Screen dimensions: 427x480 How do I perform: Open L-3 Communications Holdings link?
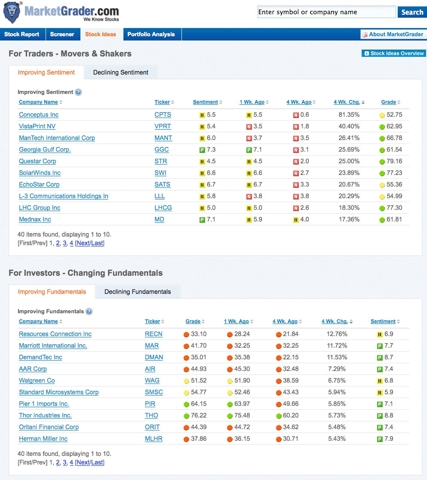[63, 197]
